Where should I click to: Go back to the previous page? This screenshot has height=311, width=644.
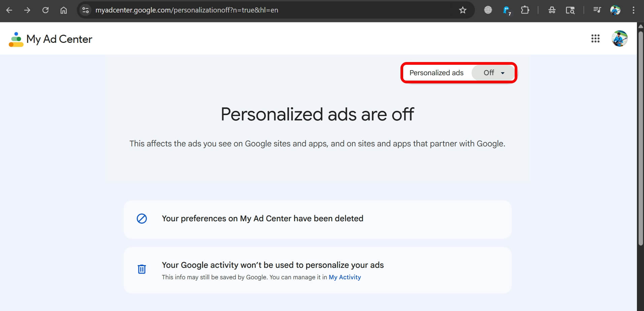tap(9, 10)
